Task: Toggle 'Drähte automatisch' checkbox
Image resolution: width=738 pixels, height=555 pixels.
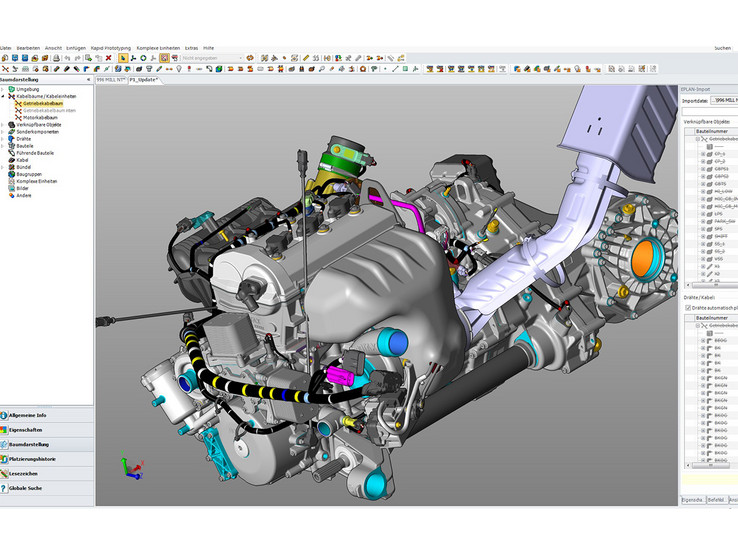Action: pos(688,307)
